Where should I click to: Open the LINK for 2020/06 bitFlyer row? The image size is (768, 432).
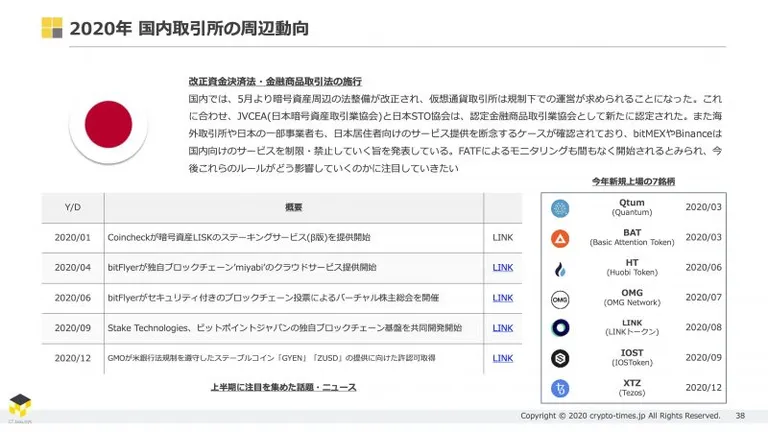pos(503,298)
